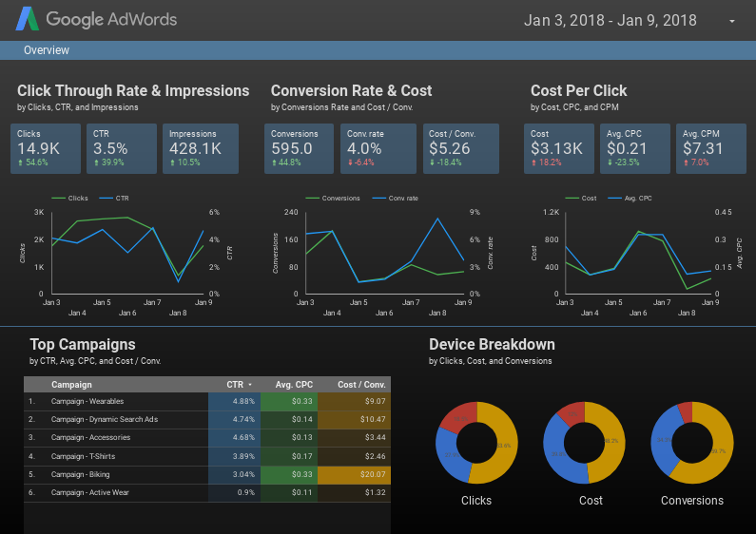The width and height of the screenshot is (756, 534).
Task: Select the Campaign - Active Wear row
Action: pyautogui.click(x=207, y=492)
